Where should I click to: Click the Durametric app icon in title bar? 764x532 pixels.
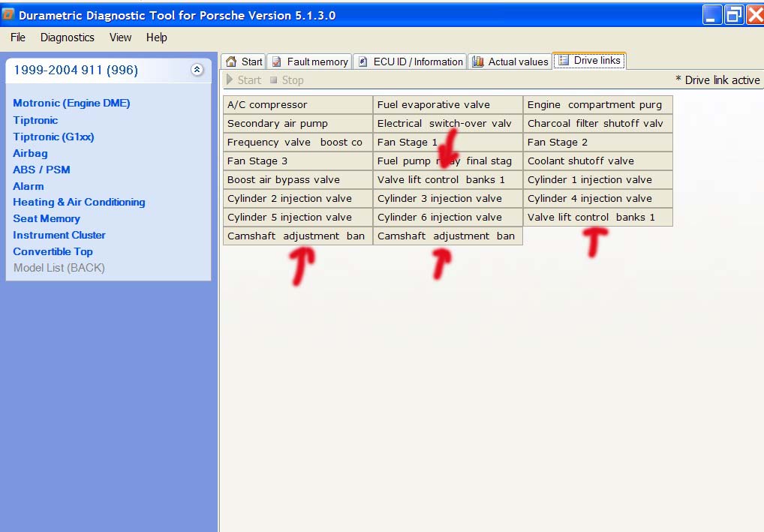8,14
